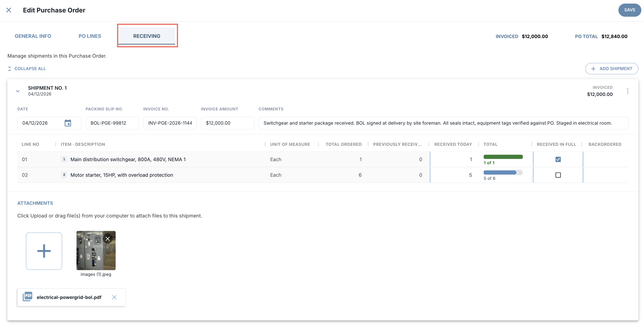The image size is (644, 325).
Task: Collapse all shipments
Action: [x=27, y=69]
